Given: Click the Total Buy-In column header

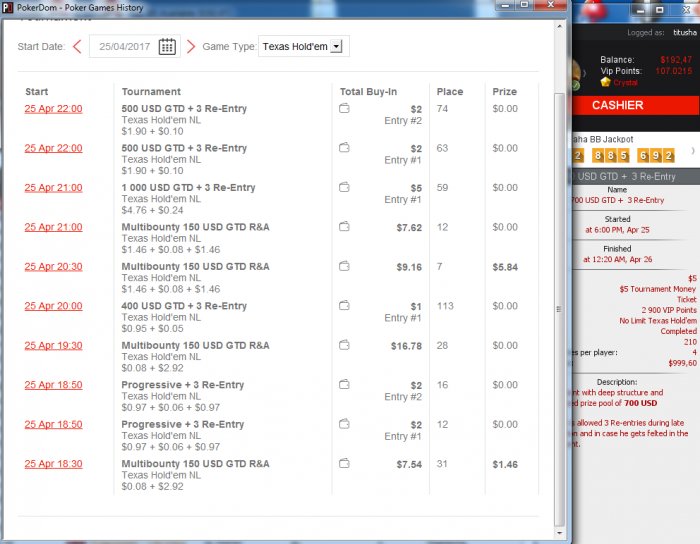Looking at the screenshot, I should coord(368,92).
